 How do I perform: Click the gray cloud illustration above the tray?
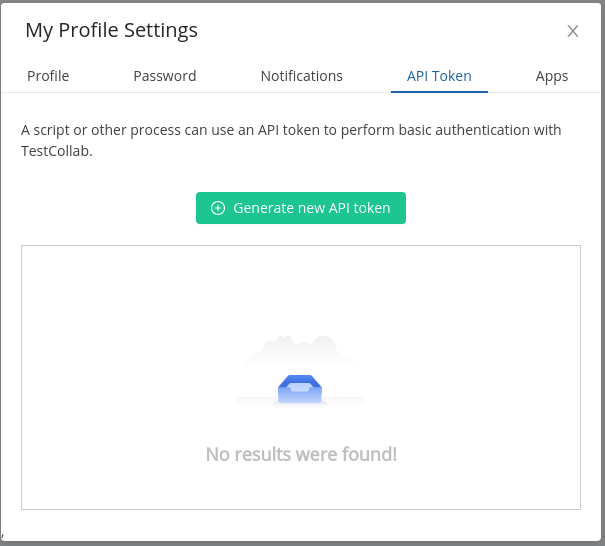(300, 350)
